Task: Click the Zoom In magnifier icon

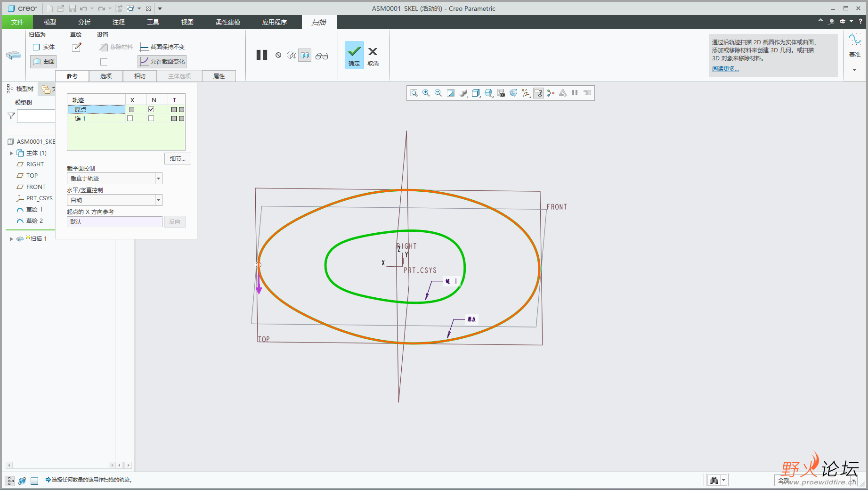Action: [x=426, y=93]
